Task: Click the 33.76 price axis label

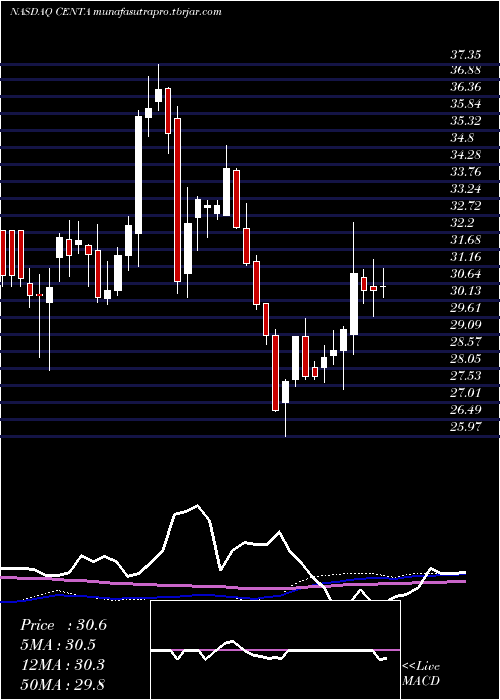Action: click(x=466, y=172)
